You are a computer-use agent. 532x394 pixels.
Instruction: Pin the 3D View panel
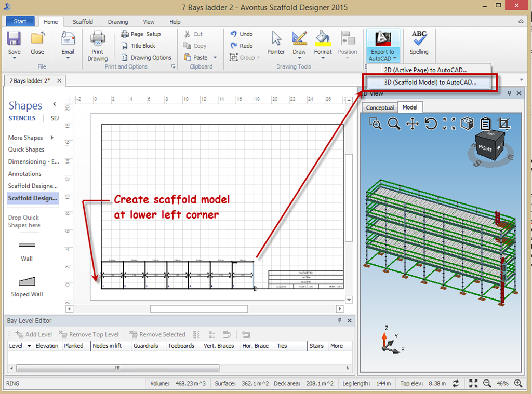pyautogui.click(x=509, y=93)
